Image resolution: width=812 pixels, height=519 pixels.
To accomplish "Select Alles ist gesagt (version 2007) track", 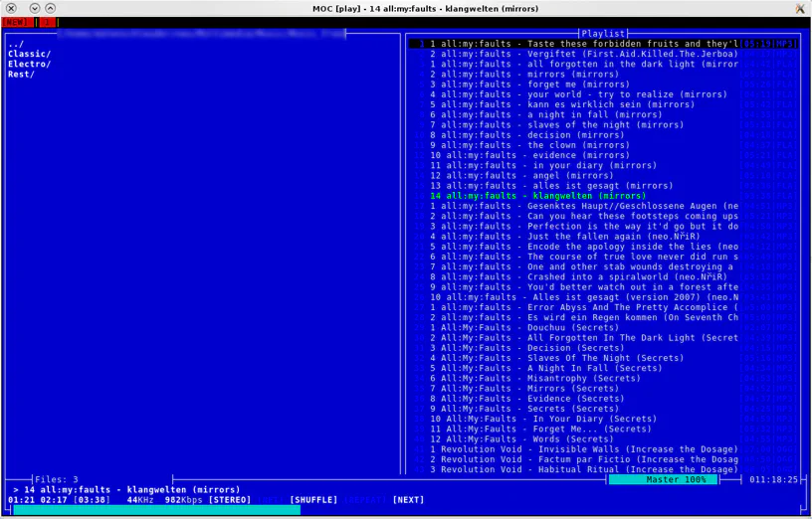I will 603,297.
